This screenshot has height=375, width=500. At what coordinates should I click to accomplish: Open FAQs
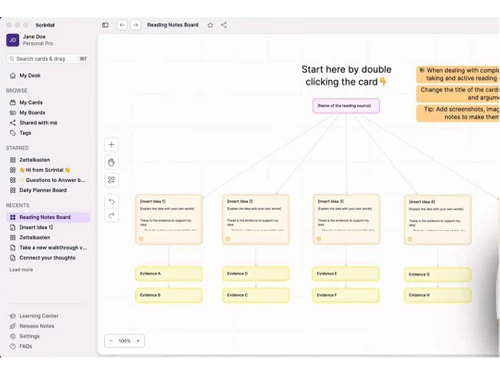point(26,346)
